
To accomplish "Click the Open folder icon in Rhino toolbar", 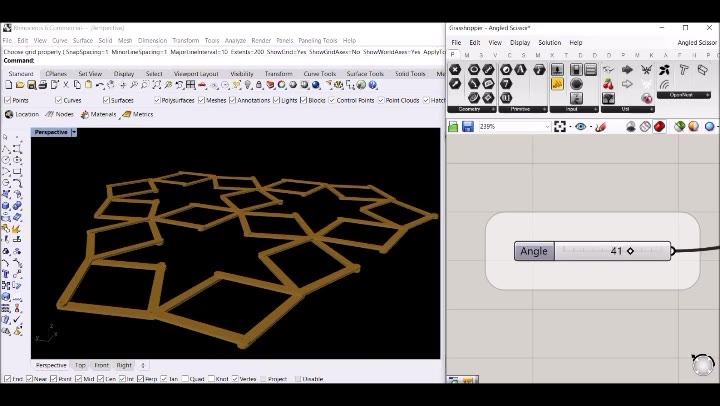I will [20, 85].
